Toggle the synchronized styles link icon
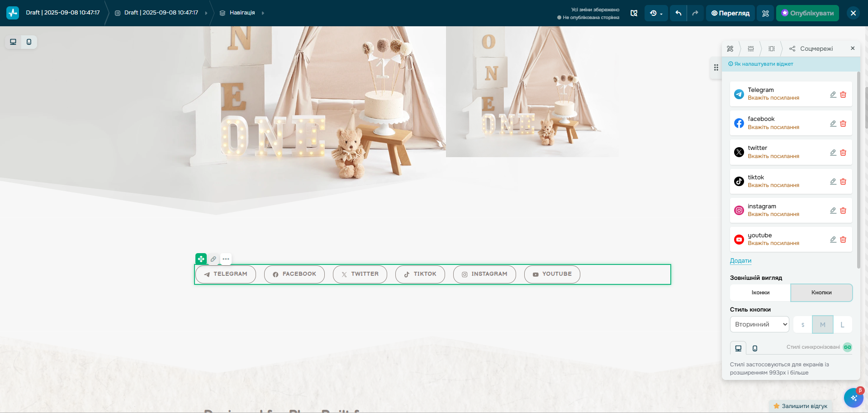 tap(848, 347)
